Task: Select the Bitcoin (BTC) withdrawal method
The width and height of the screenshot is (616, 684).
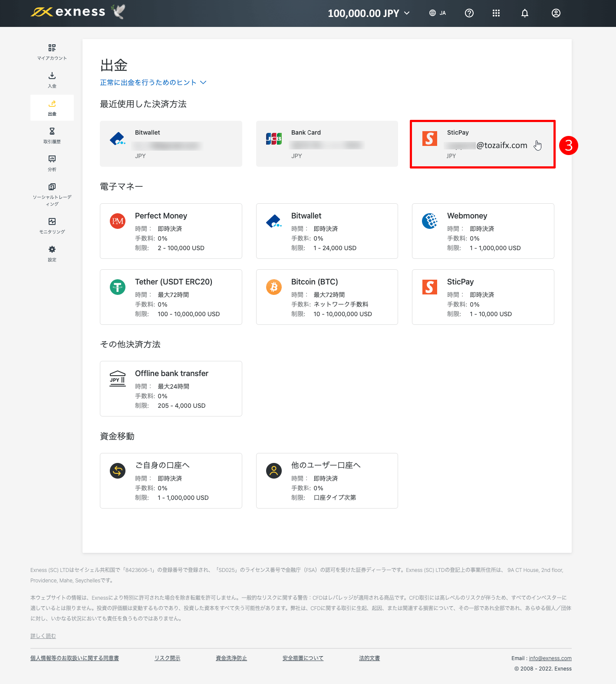Action: click(x=327, y=297)
